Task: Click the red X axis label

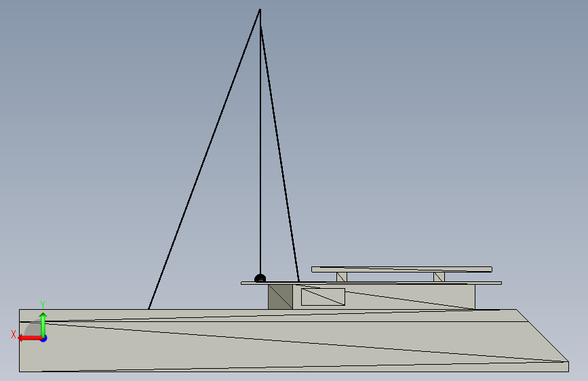Action: coord(14,334)
